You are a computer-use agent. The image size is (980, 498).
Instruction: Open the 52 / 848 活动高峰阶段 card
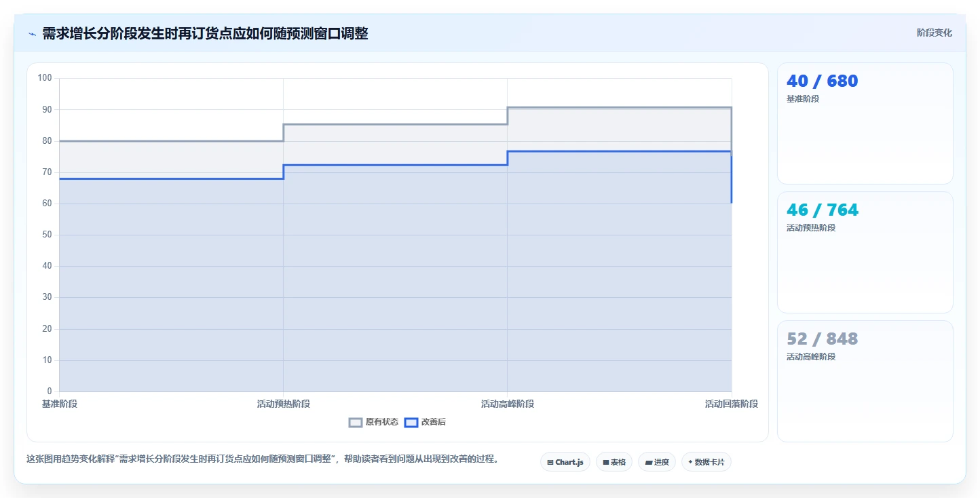(x=865, y=381)
